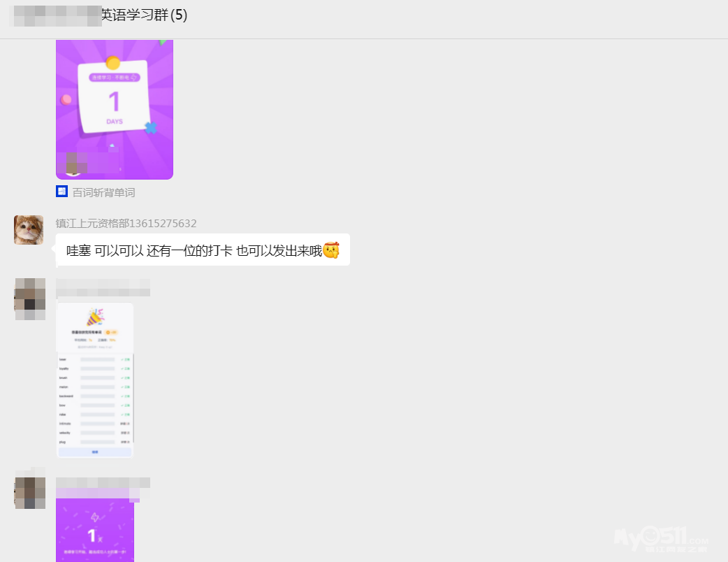Click the pill-shaped banner above the number 1
This screenshot has height=562, width=728.
pyautogui.click(x=114, y=78)
